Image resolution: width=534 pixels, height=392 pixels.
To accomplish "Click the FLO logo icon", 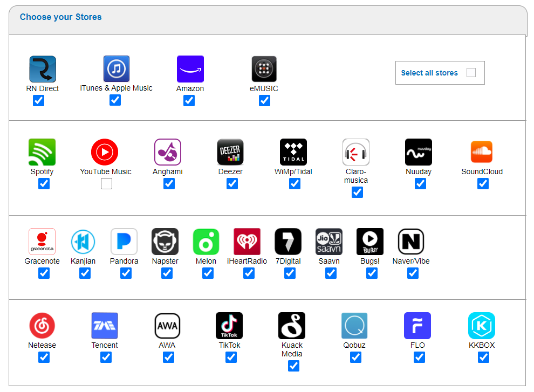I will 417,326.
